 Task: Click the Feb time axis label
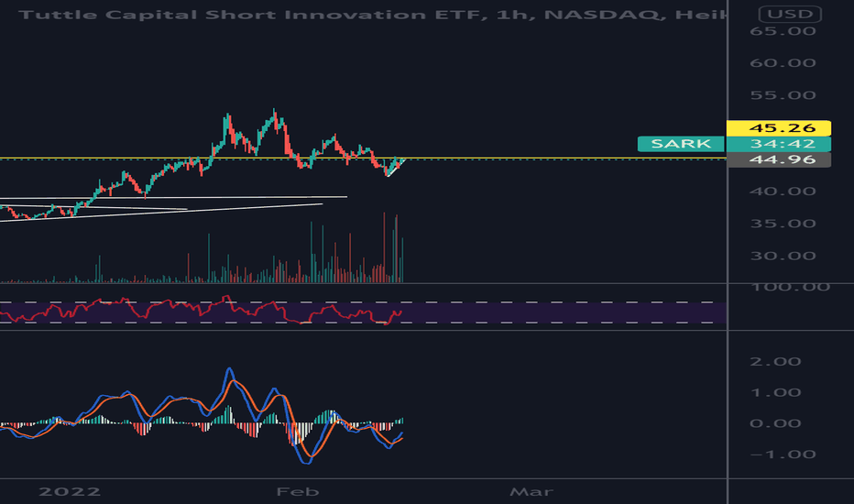[x=298, y=492]
